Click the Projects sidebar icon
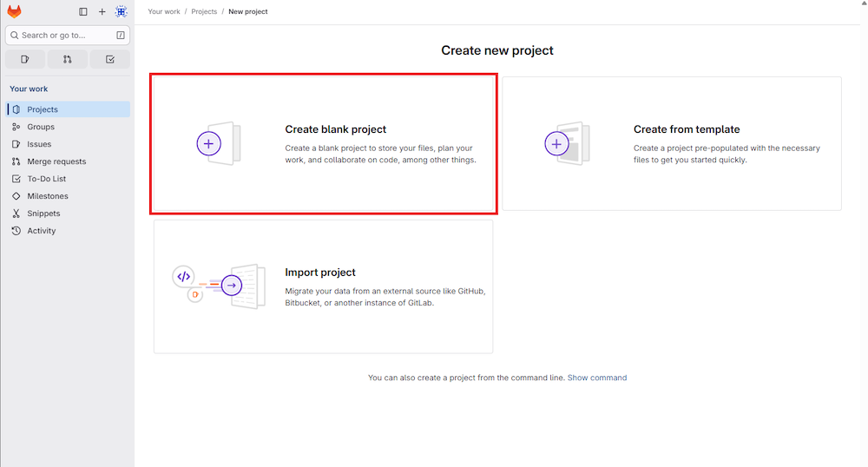The width and height of the screenshot is (868, 467). [16, 109]
